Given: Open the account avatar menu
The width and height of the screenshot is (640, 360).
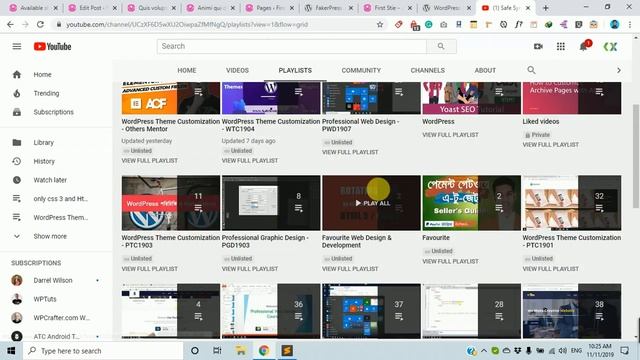Looking at the screenshot, I should pyautogui.click(x=611, y=47).
